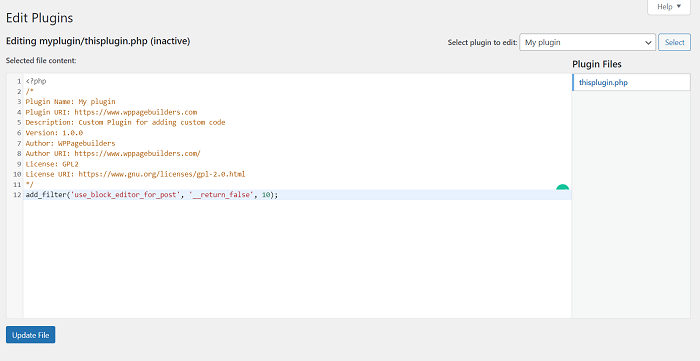Click the opening <?php tag line

[36, 81]
